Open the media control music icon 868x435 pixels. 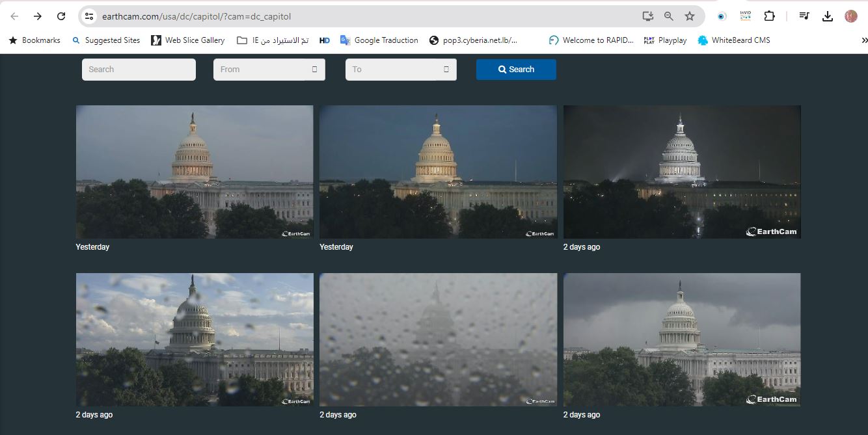pos(804,16)
